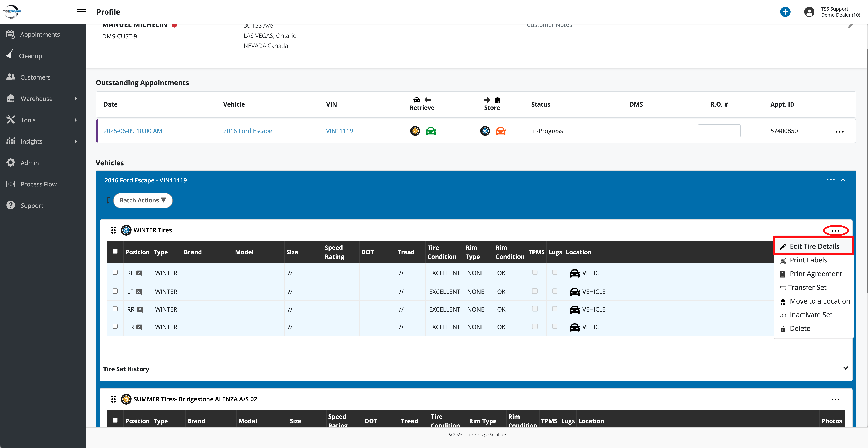Open three-dot menu on appointment row
Viewport: 868px width, 448px height.
(x=839, y=132)
